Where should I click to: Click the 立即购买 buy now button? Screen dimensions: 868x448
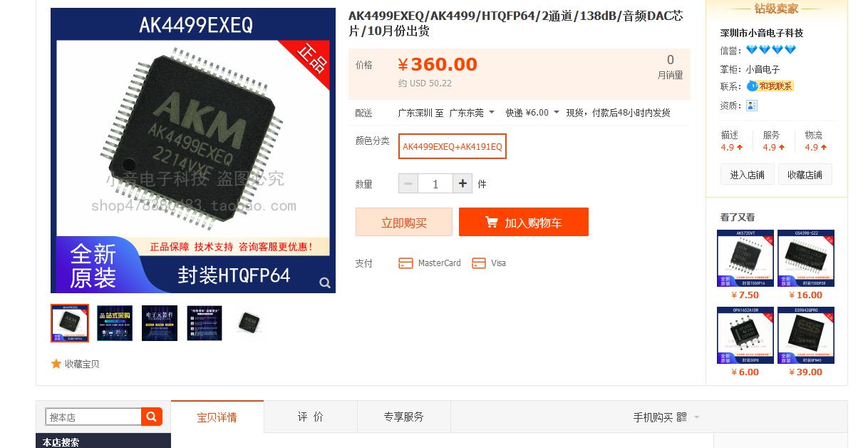click(x=404, y=222)
